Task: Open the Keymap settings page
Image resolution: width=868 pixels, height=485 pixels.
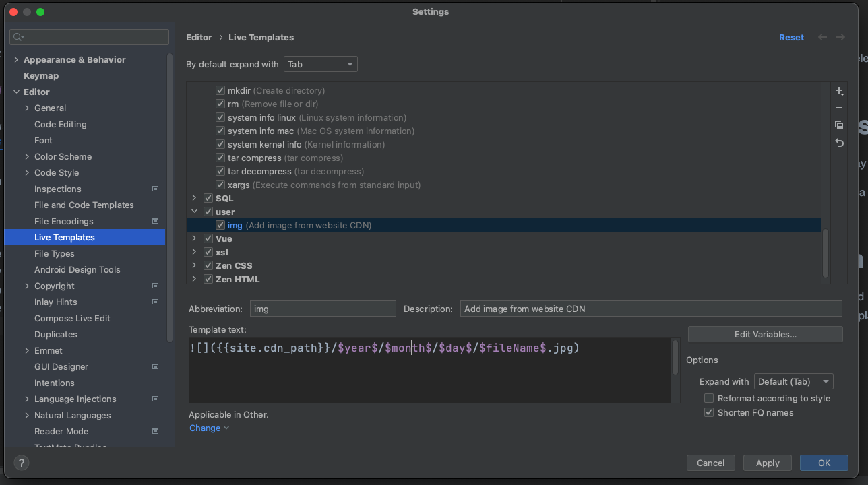Action: 41,75
